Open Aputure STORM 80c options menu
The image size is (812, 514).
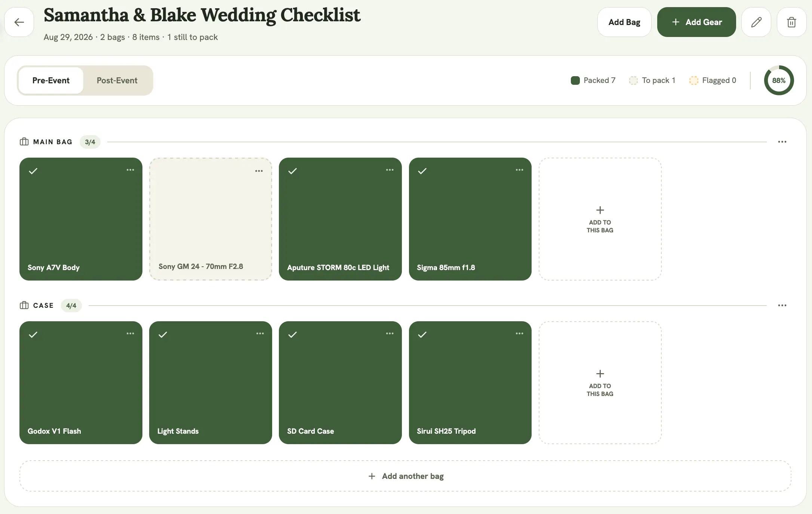coord(390,170)
